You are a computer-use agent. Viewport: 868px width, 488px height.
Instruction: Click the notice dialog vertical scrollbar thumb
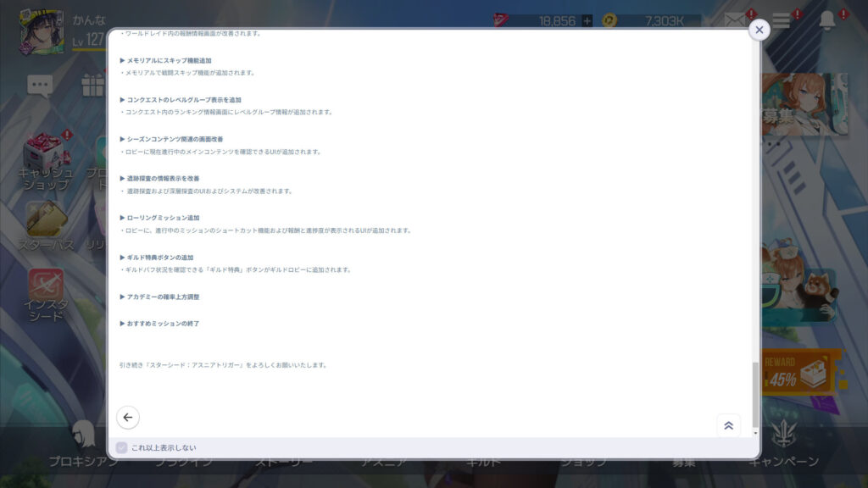tap(755, 396)
